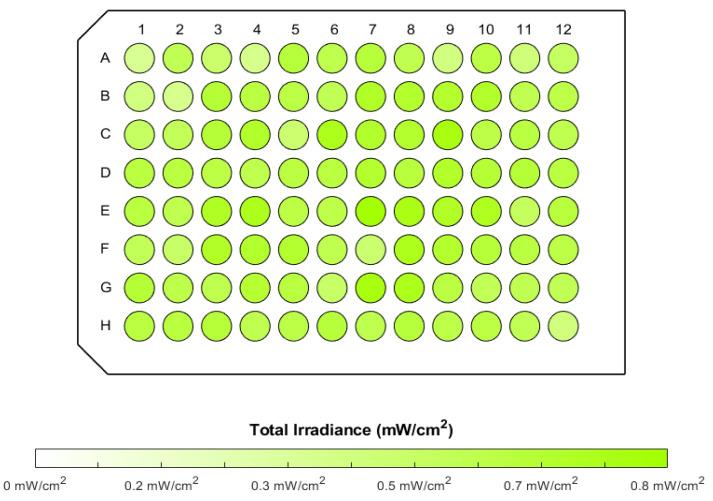Image resolution: width=713 pixels, height=501 pixels.
Task: Click well C6 in the plate
Action: tap(333, 134)
